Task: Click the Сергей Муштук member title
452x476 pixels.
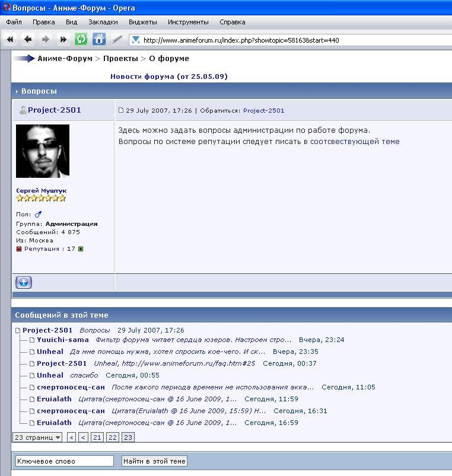Action: [42, 191]
